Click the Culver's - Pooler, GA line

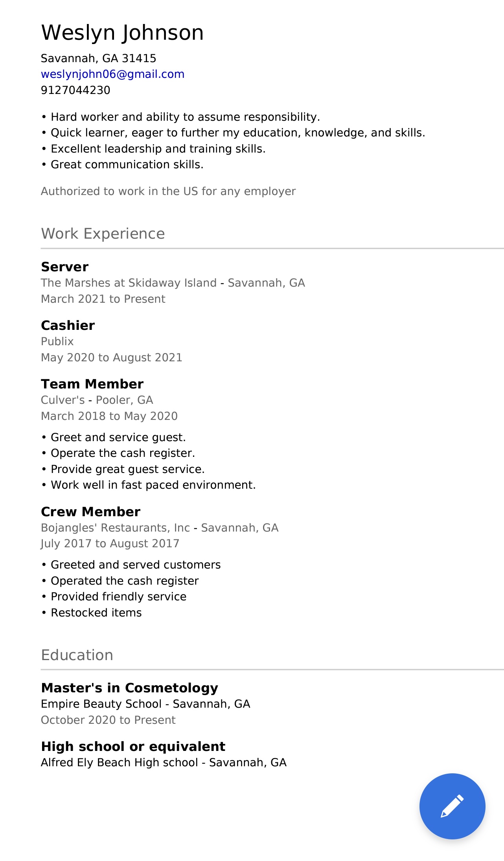pos(97,400)
